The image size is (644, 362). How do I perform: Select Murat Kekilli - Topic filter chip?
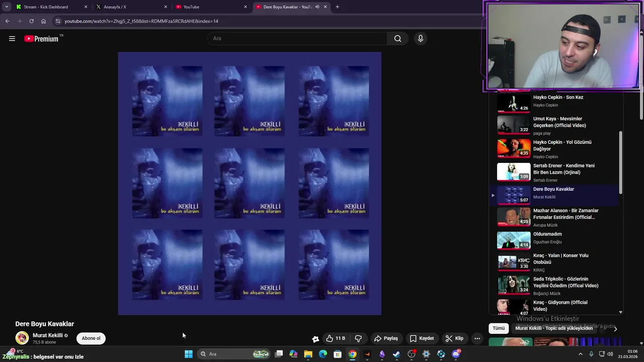tap(554, 328)
